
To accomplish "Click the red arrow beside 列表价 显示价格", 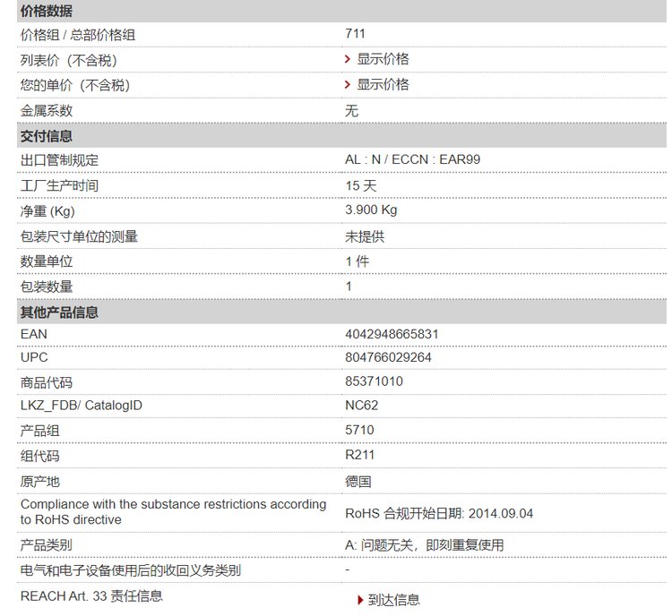I will tap(348, 59).
